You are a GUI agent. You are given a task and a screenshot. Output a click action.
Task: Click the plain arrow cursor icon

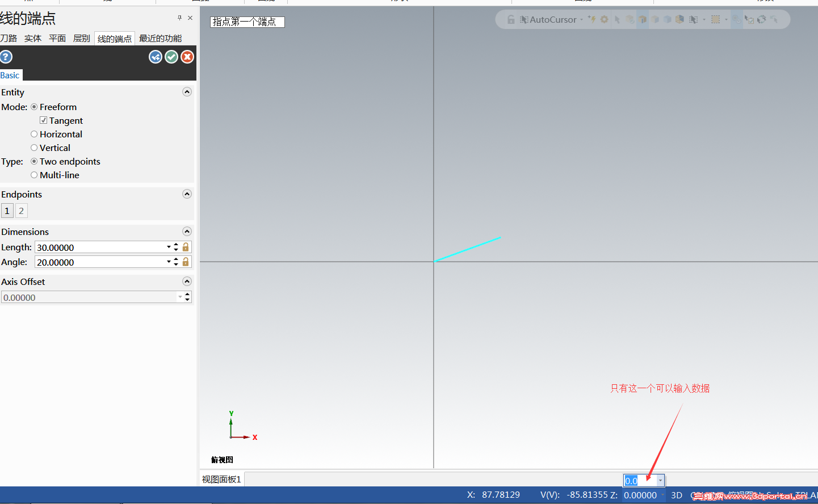point(617,20)
